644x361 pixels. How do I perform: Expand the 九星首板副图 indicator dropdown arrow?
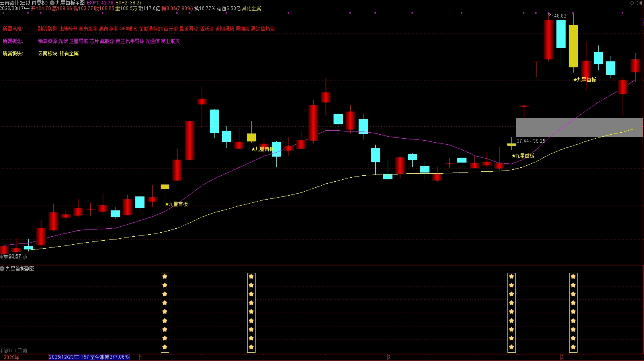tap(2, 269)
